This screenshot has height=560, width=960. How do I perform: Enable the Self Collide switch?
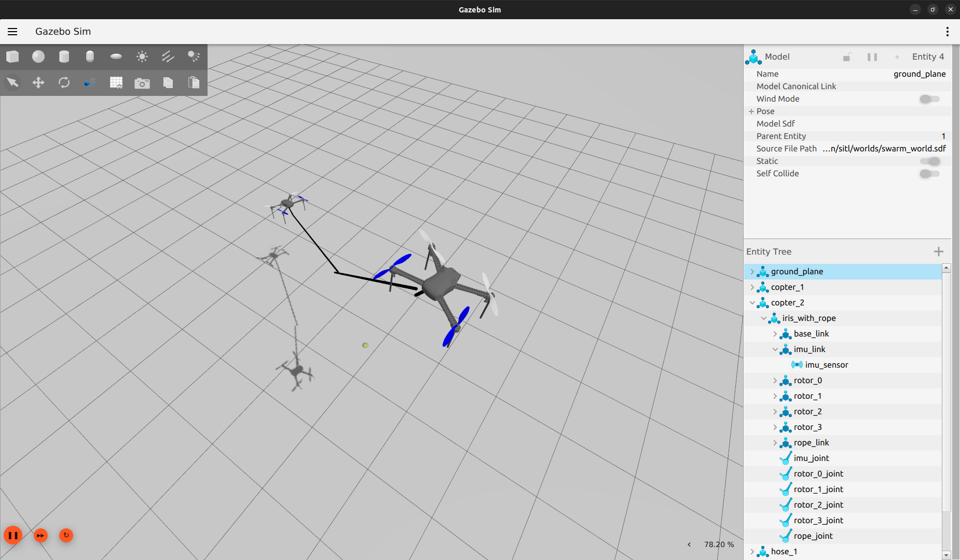[x=929, y=174]
